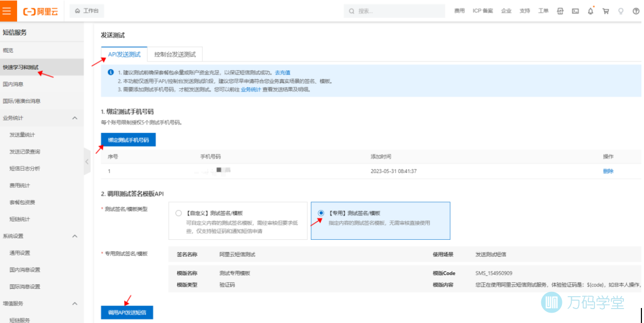644x323 pixels.
Task: Click the timestamp 2023-05-31 08:41:37
Action: pyautogui.click(x=394, y=171)
